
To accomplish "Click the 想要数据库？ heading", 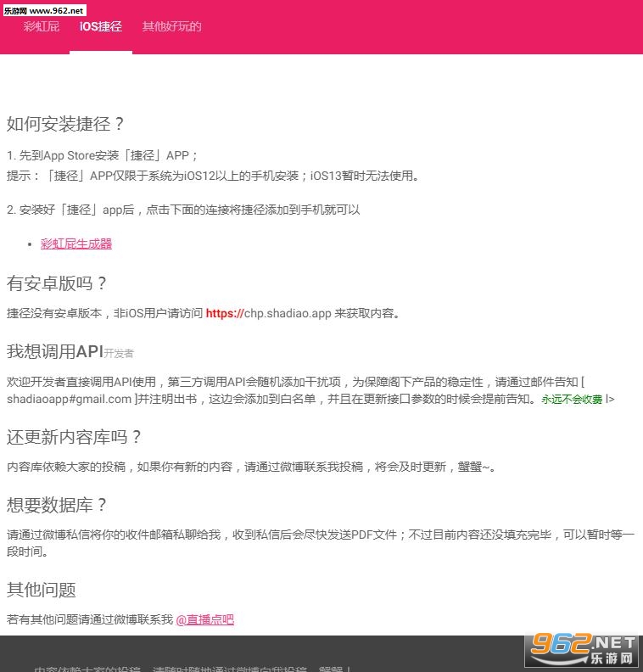I will pyautogui.click(x=58, y=505).
